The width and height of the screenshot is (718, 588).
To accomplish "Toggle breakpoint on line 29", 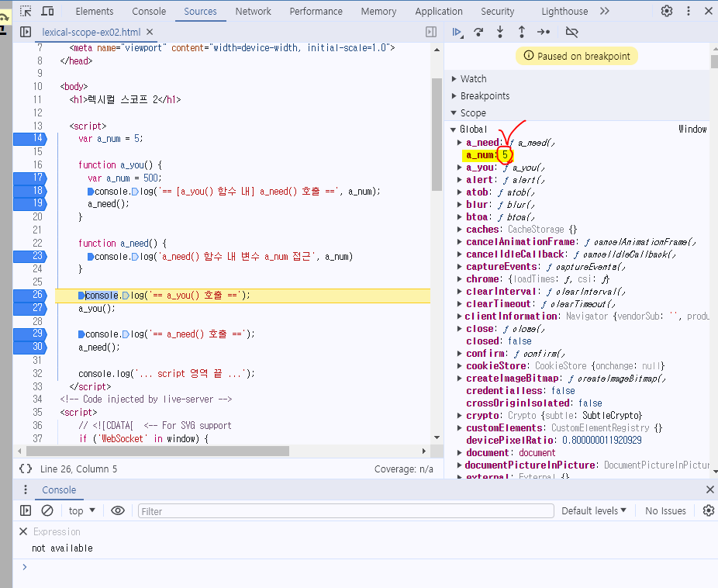I will pyautogui.click(x=29, y=334).
